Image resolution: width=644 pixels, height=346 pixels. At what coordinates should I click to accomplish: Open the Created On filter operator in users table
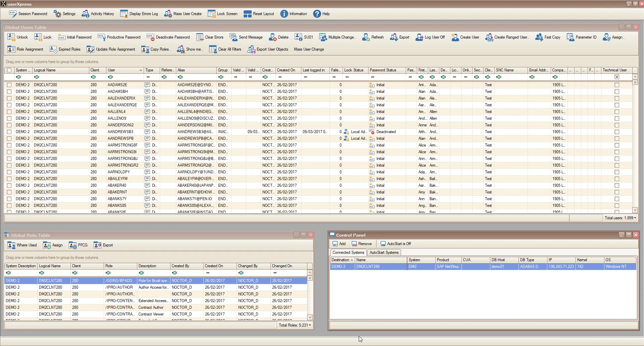pyautogui.click(x=280, y=77)
